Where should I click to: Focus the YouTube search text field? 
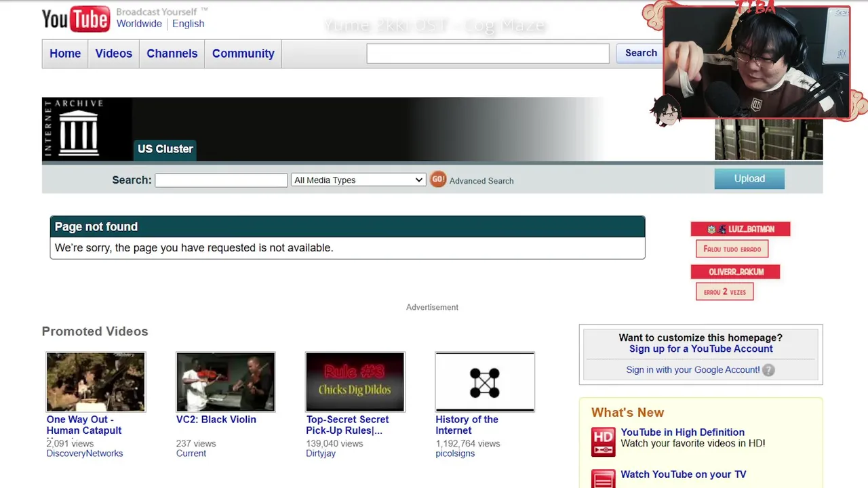coord(488,54)
